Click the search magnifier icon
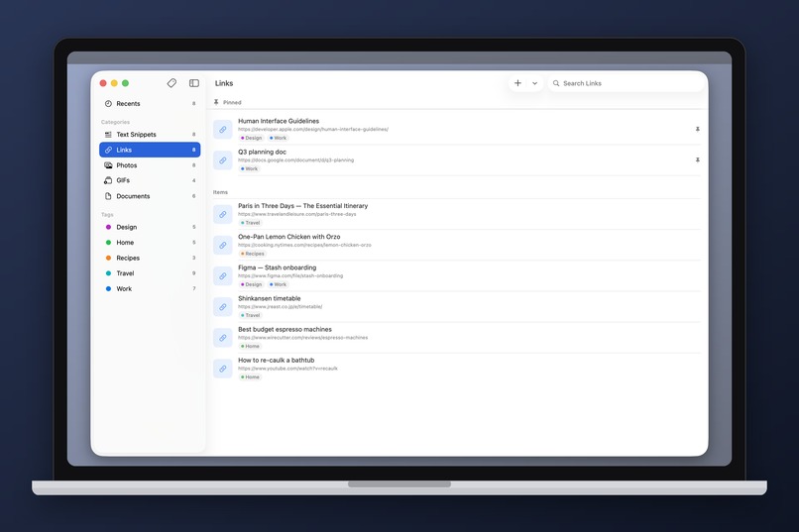Viewport: 799px width, 532px height. pyautogui.click(x=556, y=83)
